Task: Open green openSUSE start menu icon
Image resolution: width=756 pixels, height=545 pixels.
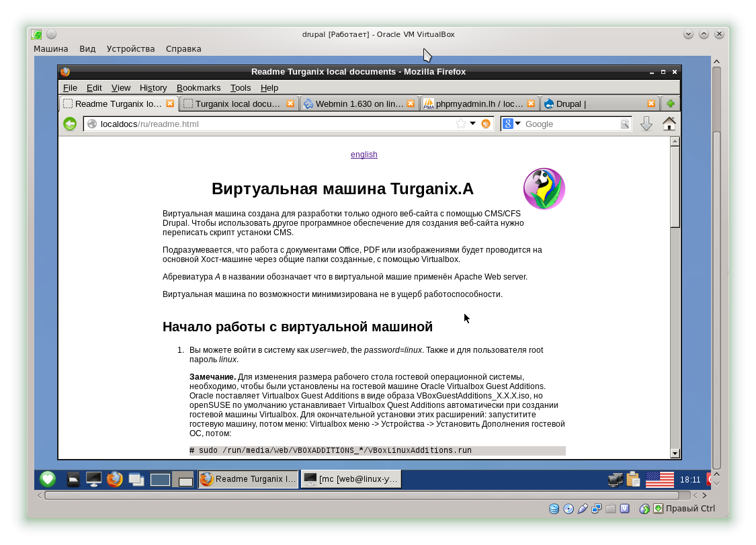Action: pos(48,479)
